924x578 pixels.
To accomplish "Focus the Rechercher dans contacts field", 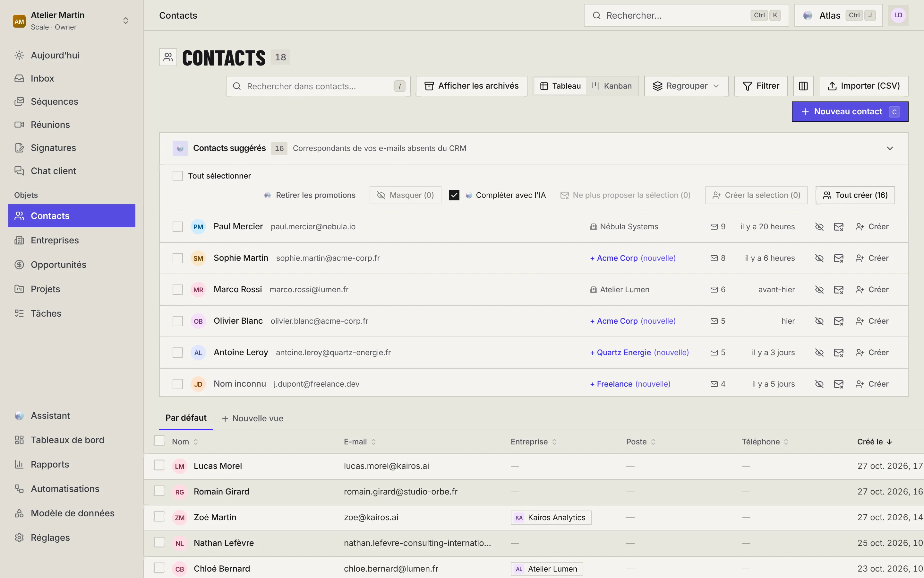I will 318,86.
